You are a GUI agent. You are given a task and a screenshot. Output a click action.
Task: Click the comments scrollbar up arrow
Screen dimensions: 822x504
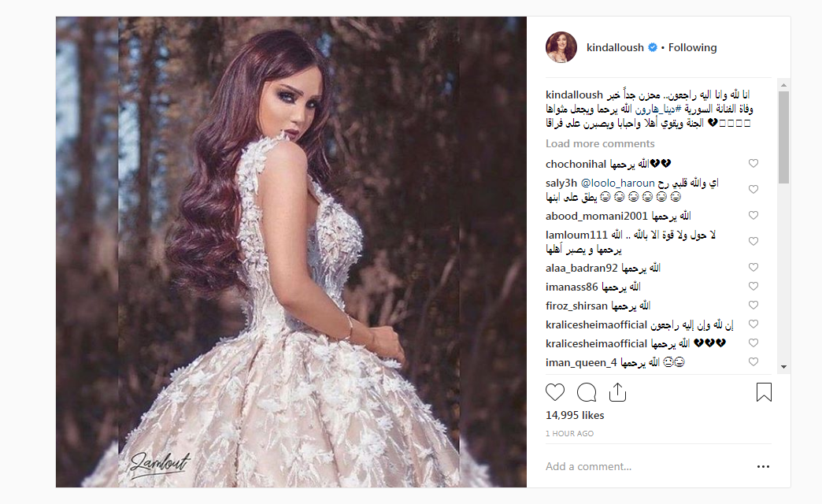pyautogui.click(x=783, y=85)
